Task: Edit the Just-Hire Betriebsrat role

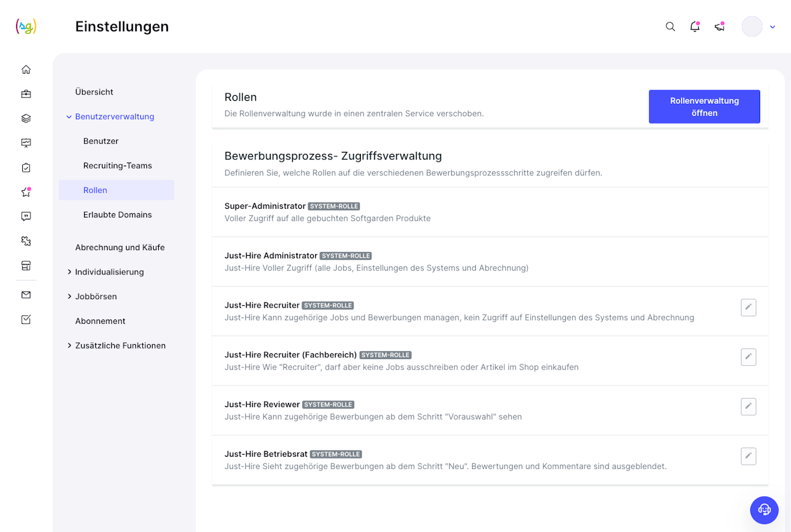Action: click(x=748, y=456)
